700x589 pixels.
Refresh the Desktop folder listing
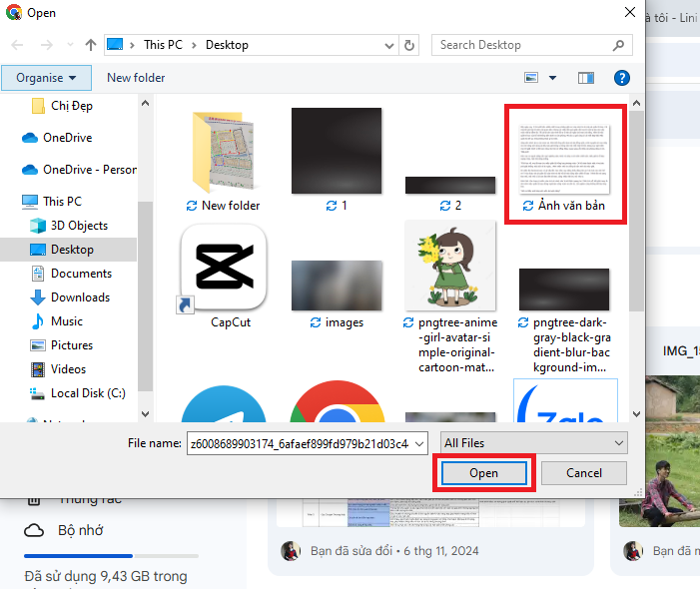click(409, 45)
